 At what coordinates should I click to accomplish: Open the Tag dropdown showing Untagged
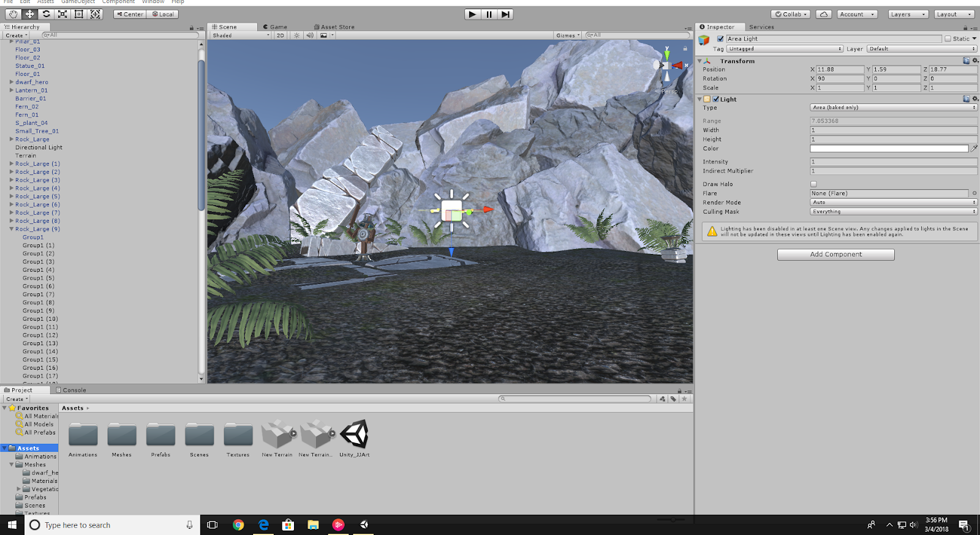pos(785,49)
